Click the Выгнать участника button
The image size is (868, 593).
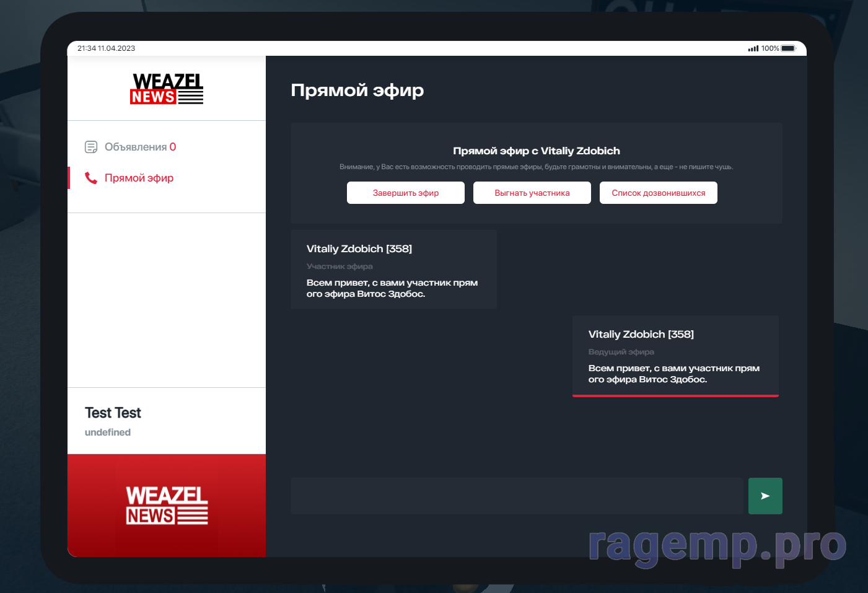click(x=532, y=193)
